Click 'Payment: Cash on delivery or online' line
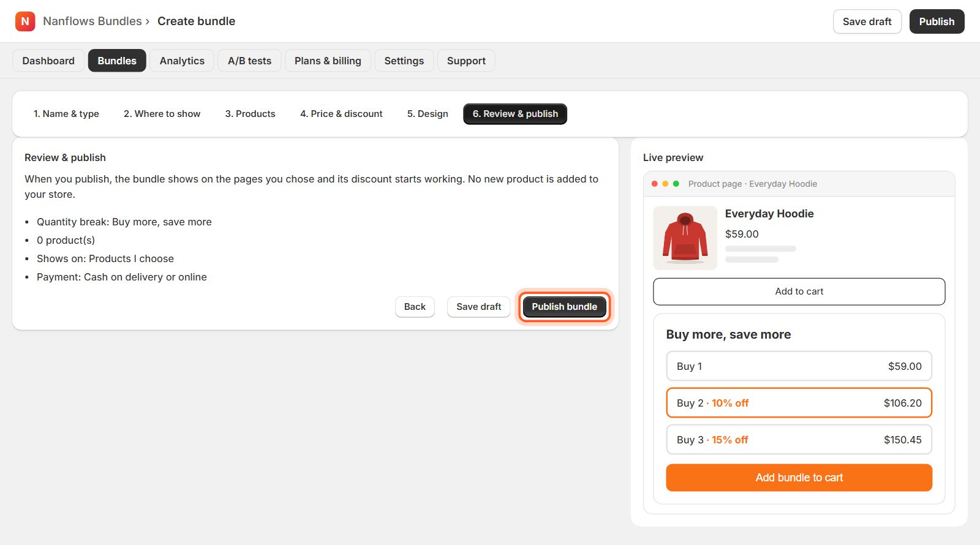This screenshot has height=545, width=980. pos(122,277)
